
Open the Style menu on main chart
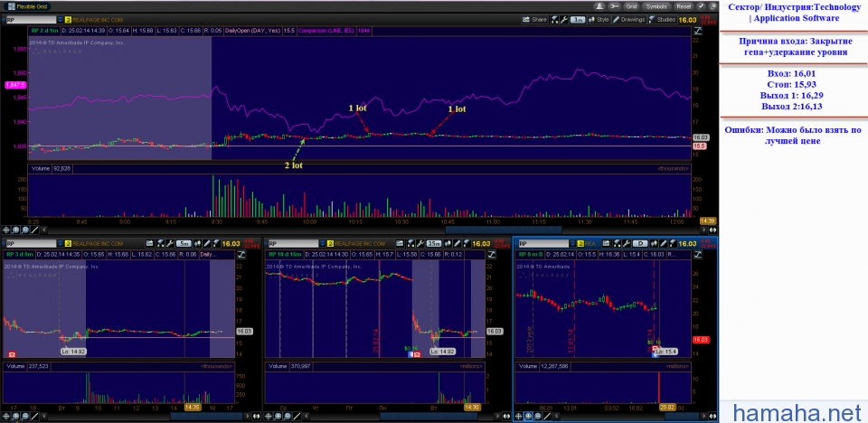click(599, 18)
